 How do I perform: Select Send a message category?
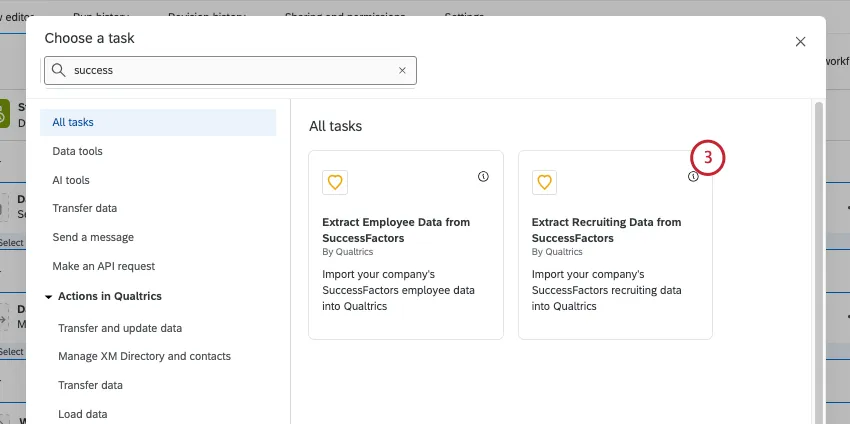pyautogui.click(x=93, y=237)
